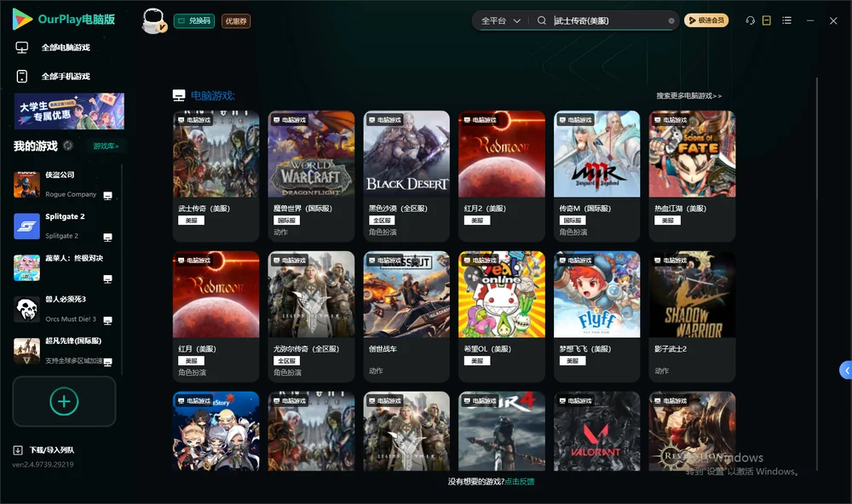Refresh the 我的游戏 list
Image resolution: width=852 pixels, height=504 pixels.
click(x=68, y=146)
